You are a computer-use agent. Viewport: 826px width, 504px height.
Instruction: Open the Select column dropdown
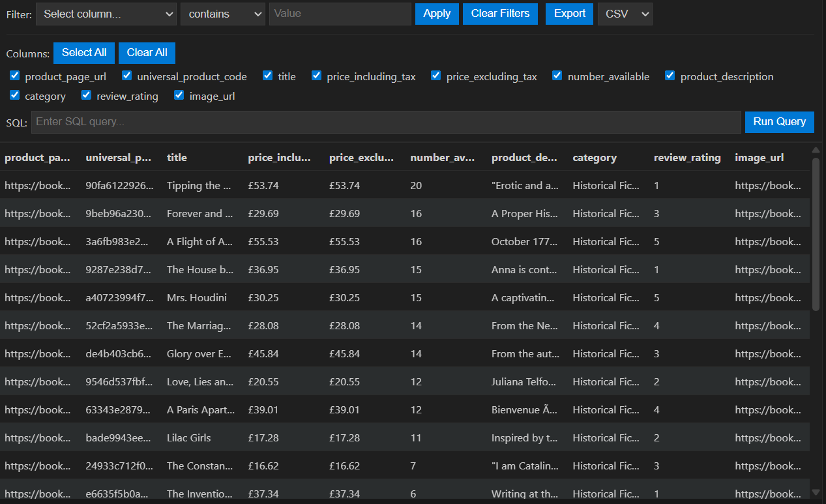click(106, 14)
